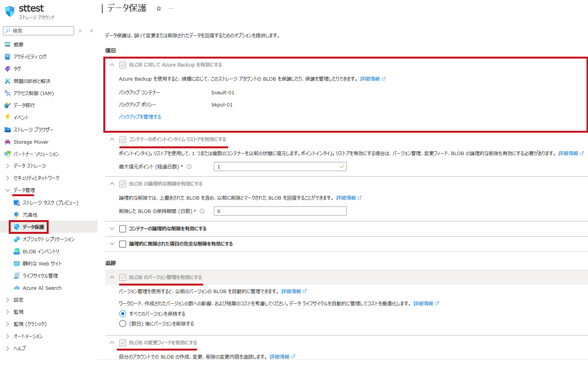Click the 概要 overview icon

[x=8, y=44]
